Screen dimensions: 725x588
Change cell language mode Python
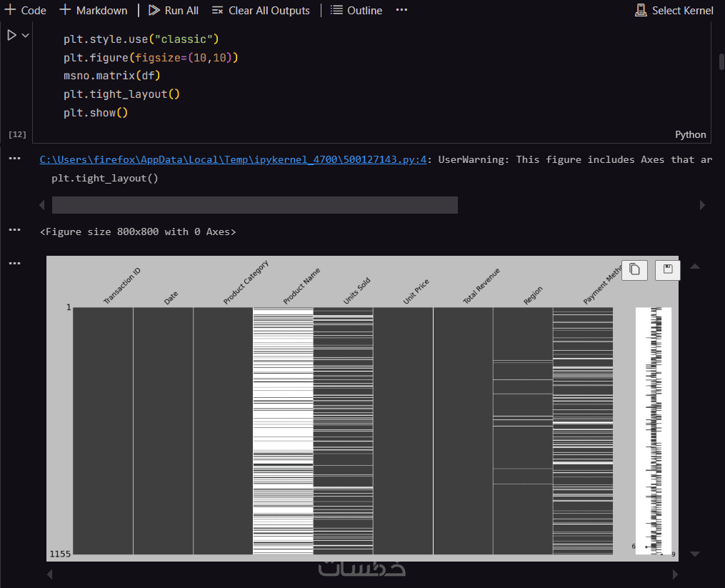[690, 134]
